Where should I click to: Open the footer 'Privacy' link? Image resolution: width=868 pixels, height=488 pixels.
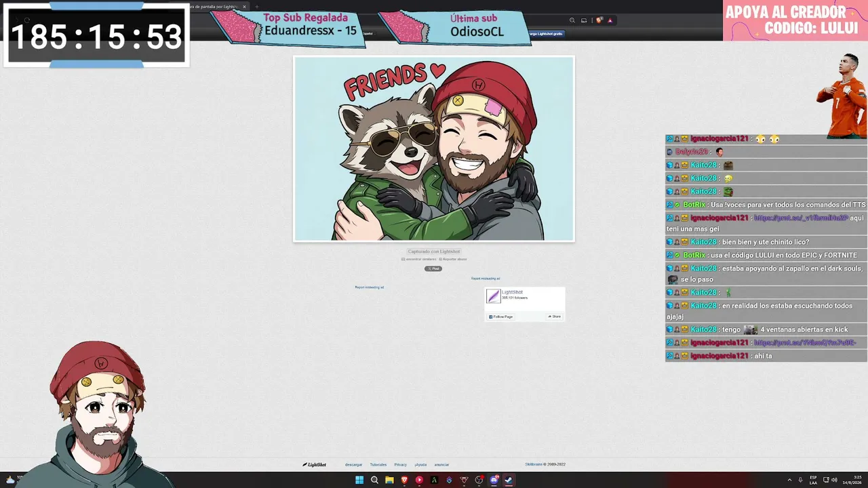(x=401, y=465)
